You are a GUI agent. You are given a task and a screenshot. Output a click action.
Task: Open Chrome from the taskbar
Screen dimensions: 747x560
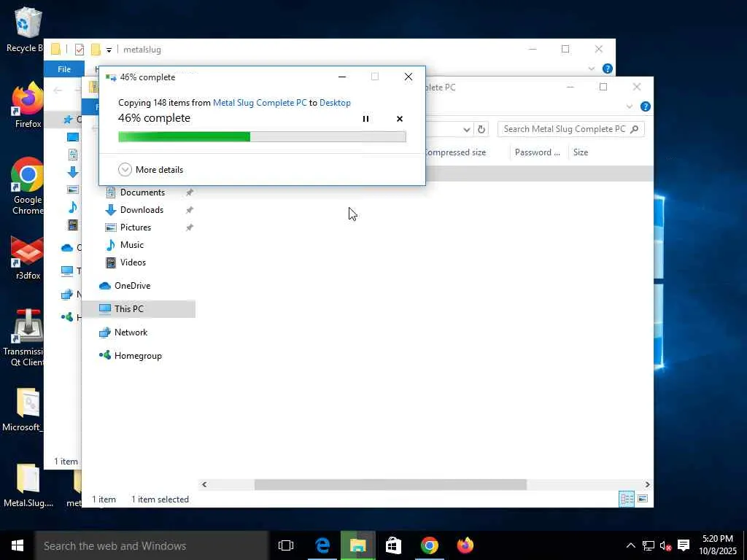click(x=429, y=545)
